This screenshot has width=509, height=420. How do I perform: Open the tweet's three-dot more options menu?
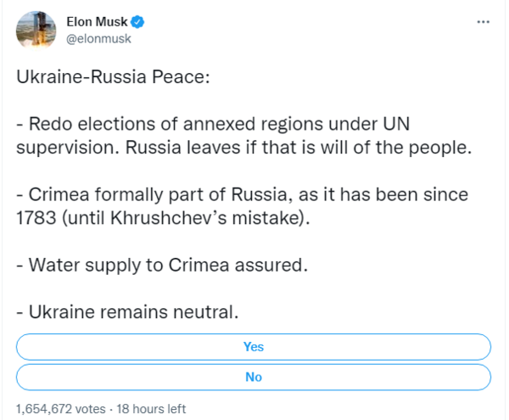483,22
